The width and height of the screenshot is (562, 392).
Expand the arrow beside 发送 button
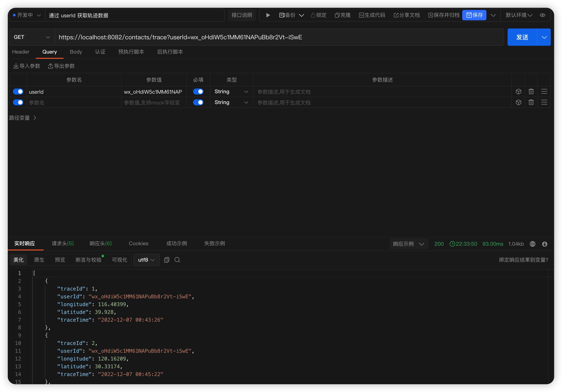[544, 37]
